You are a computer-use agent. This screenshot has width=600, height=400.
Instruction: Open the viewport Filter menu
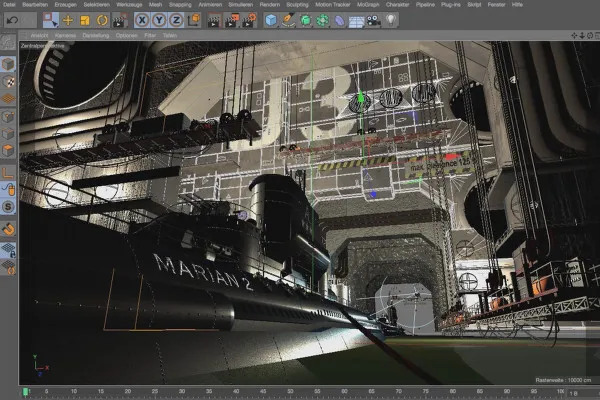(x=150, y=35)
